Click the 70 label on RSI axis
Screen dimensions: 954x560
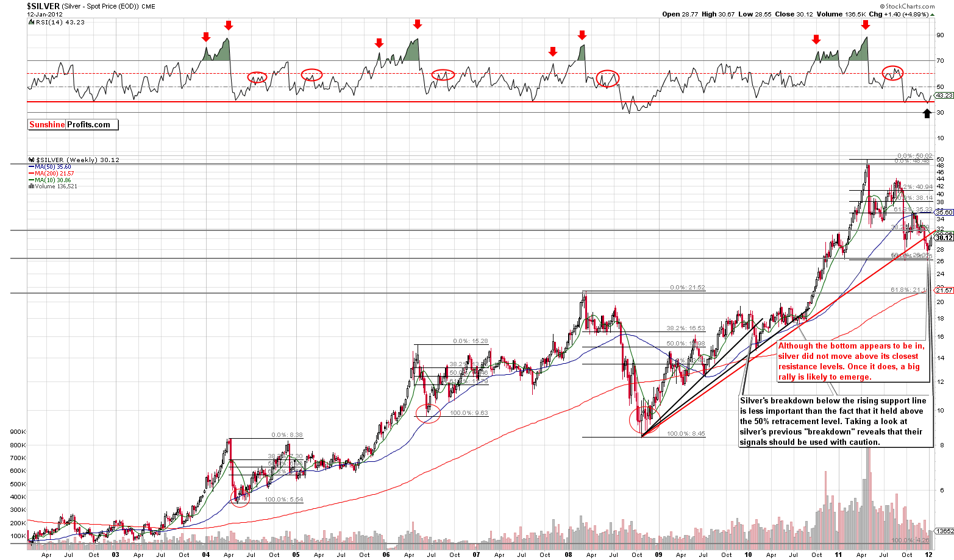point(940,60)
